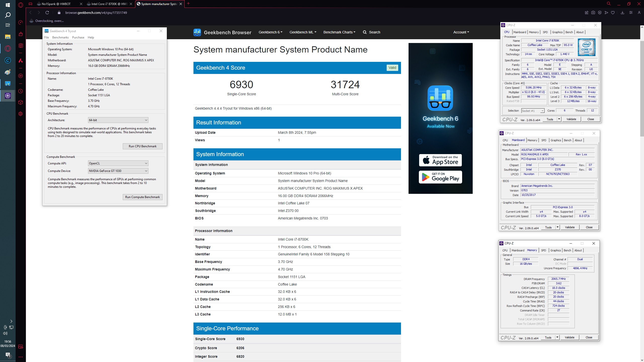Screen dimensions: 644x362
Task: Open the red Aria AI sidebar icon
Action: pyautogui.click(x=21, y=61)
